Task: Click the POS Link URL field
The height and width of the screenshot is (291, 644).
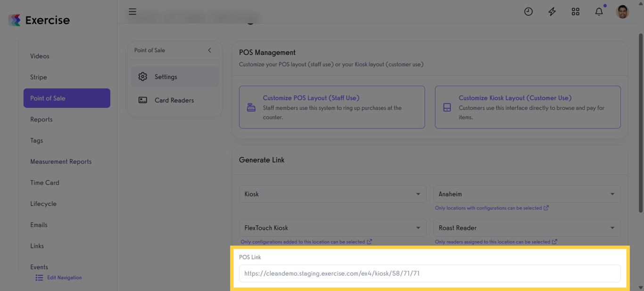Action: click(429, 274)
